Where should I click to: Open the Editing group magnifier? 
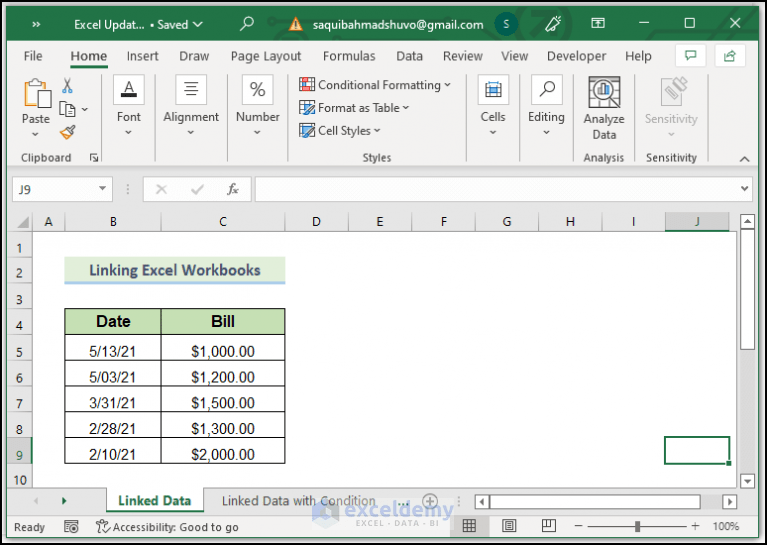[546, 90]
